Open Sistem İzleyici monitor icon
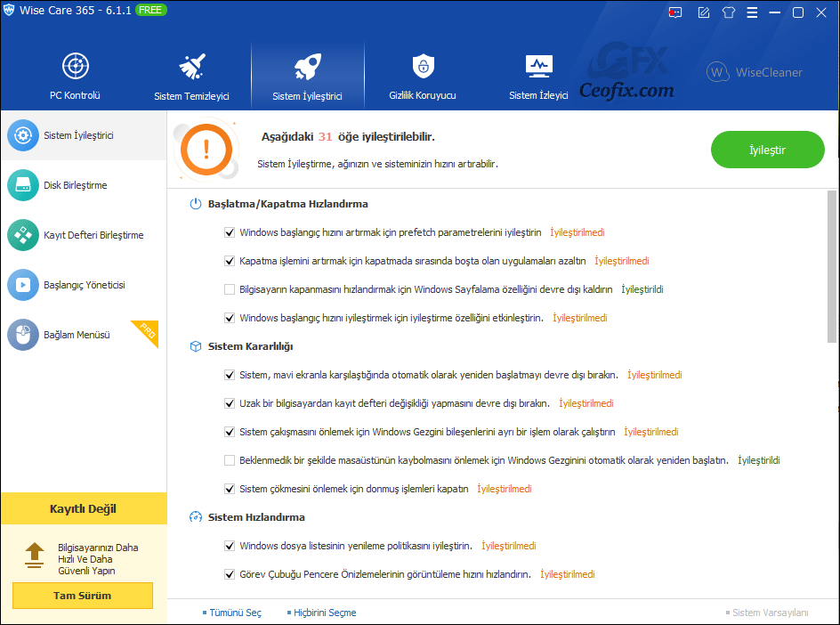The height and width of the screenshot is (625, 840). coord(539,67)
